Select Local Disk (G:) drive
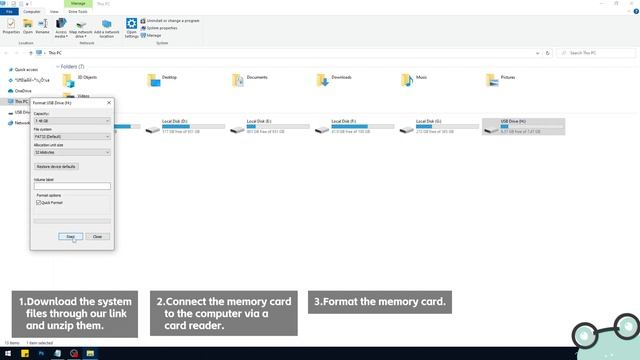The image size is (640, 360). pos(439,127)
